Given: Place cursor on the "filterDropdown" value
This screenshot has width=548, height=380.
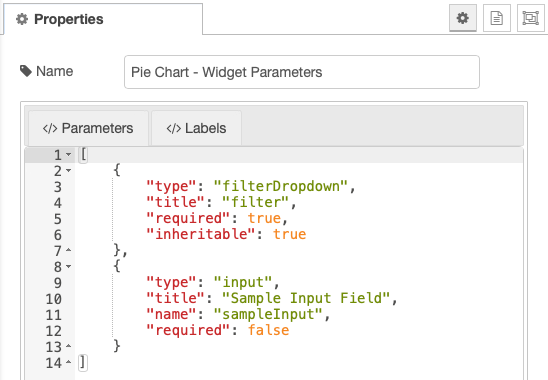Looking at the screenshot, I should (x=281, y=186).
